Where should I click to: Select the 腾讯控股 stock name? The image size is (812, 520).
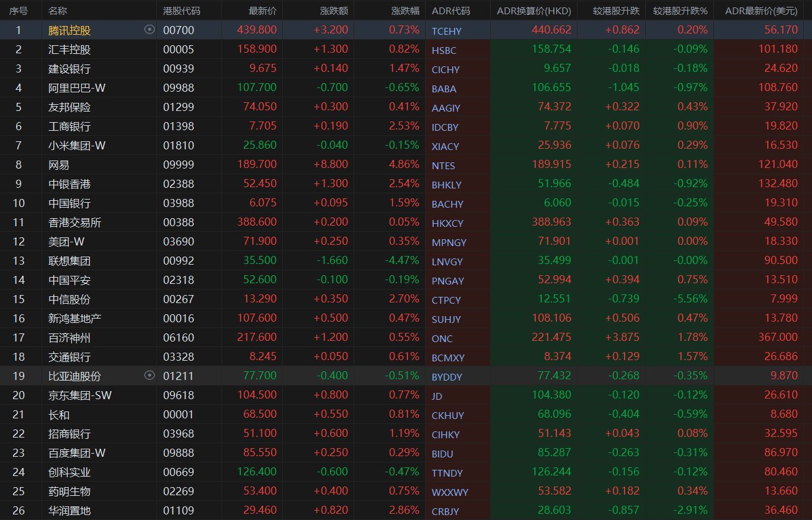point(69,30)
